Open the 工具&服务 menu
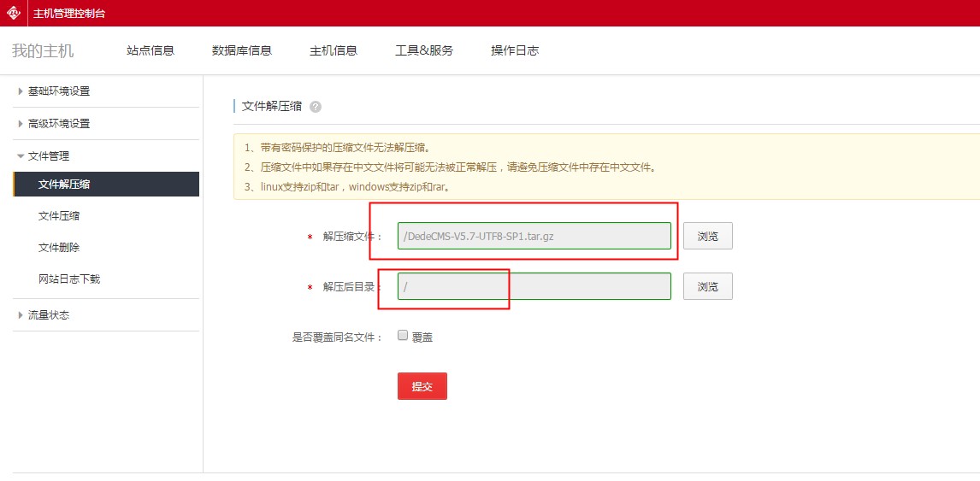 pos(424,50)
